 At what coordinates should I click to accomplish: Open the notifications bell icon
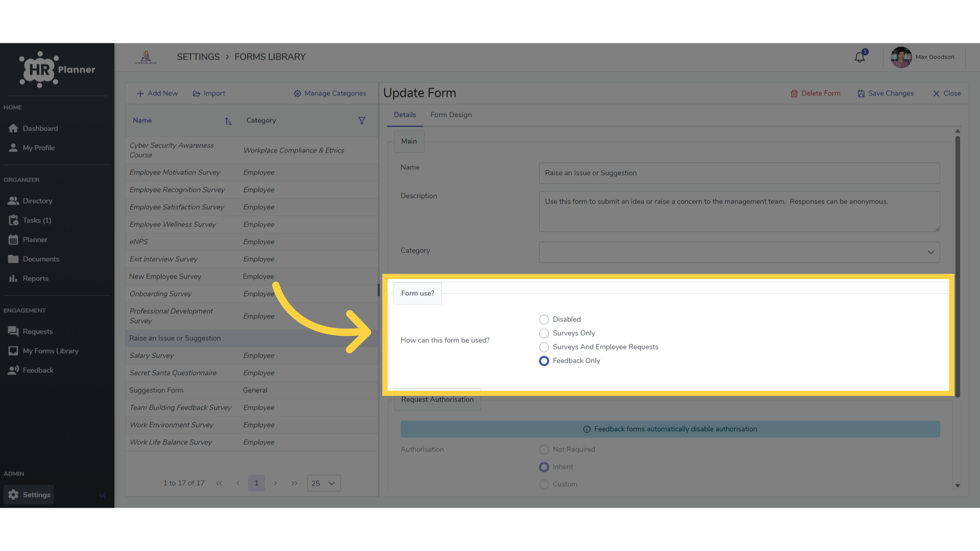[860, 57]
